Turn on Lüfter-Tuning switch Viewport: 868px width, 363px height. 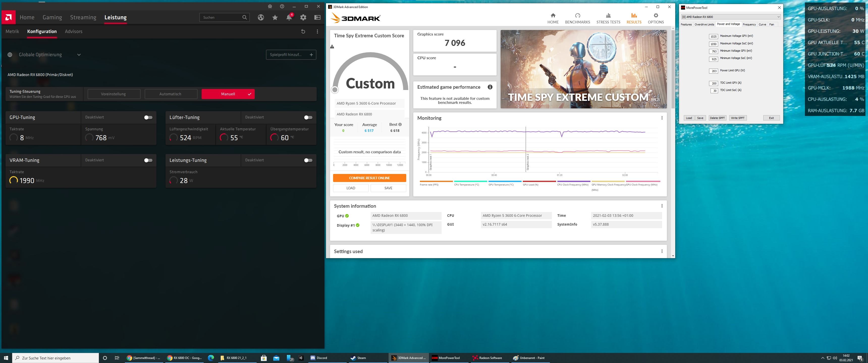(x=308, y=117)
